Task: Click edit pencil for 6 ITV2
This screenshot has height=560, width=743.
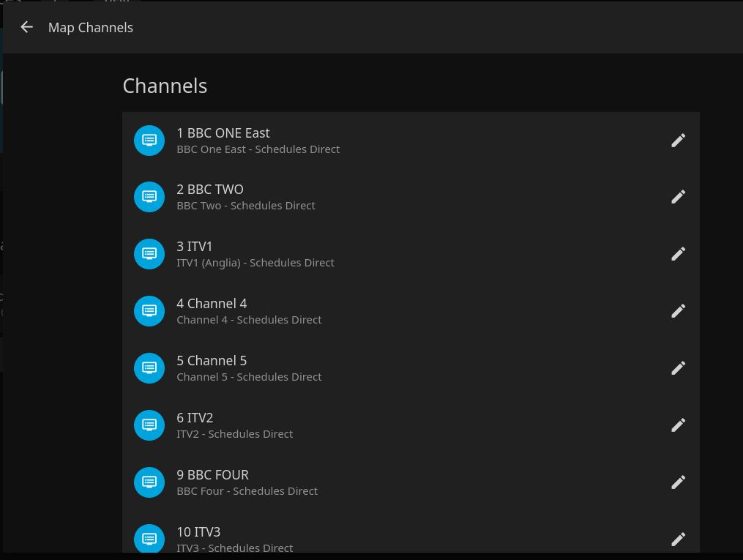Action: click(x=678, y=425)
